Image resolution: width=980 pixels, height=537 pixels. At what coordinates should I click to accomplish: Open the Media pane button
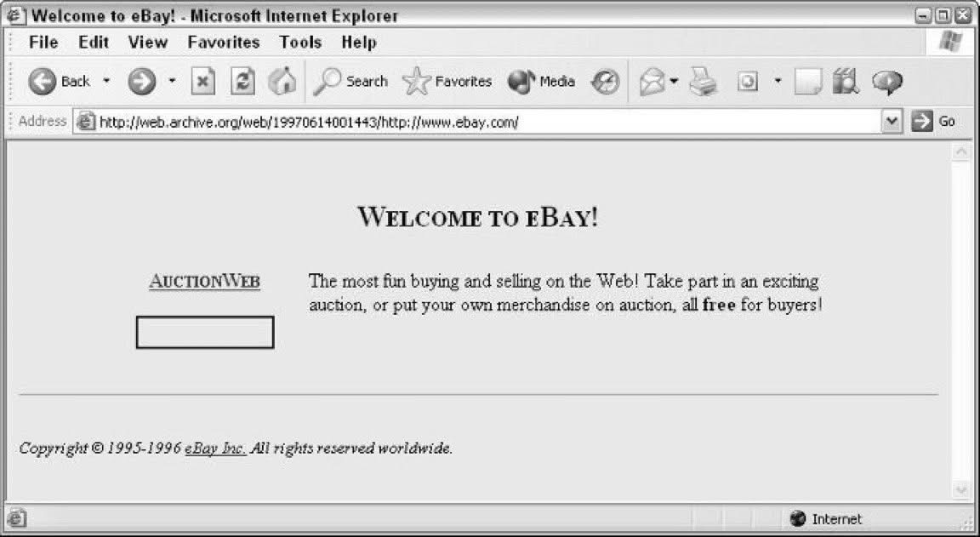(x=542, y=82)
